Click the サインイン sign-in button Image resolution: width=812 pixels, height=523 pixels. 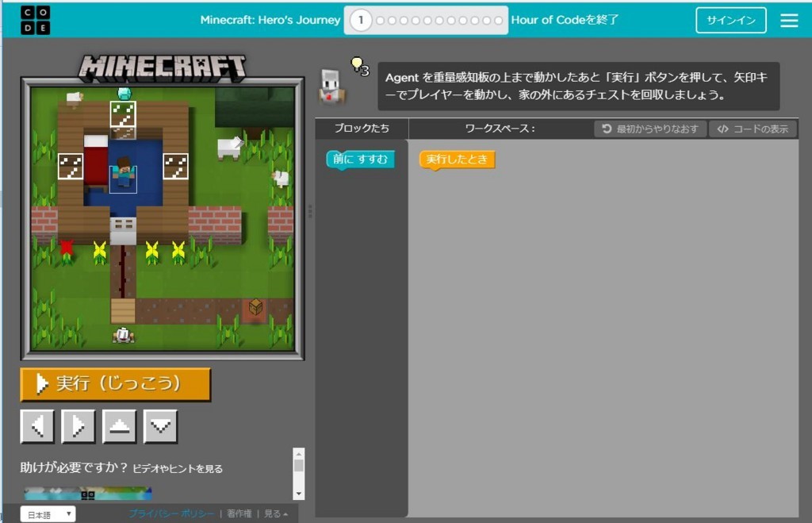pyautogui.click(x=730, y=20)
